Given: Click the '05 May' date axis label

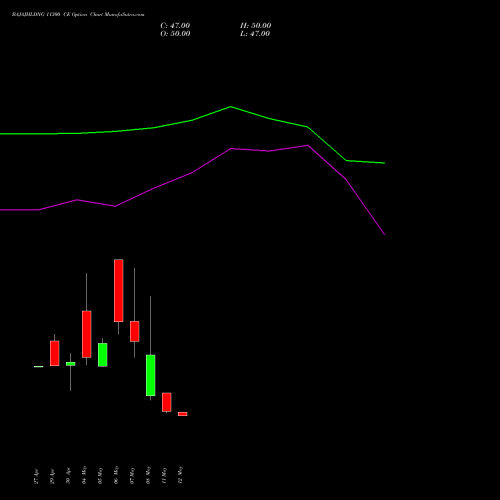Looking at the screenshot, I should [100, 475].
